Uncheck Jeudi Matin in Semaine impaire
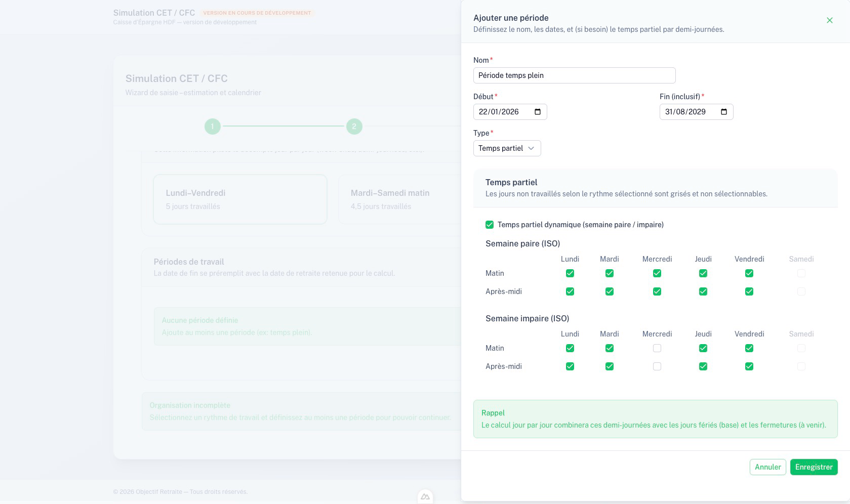850x504 pixels. point(703,348)
